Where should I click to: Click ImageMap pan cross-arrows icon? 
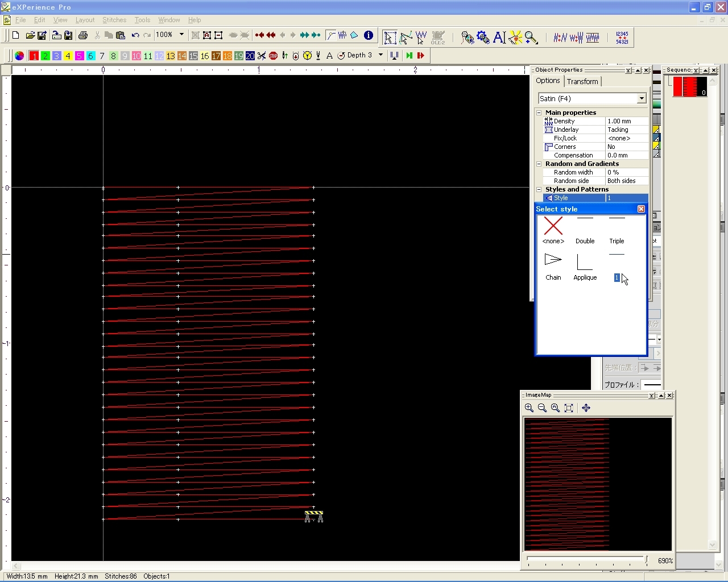[586, 408]
